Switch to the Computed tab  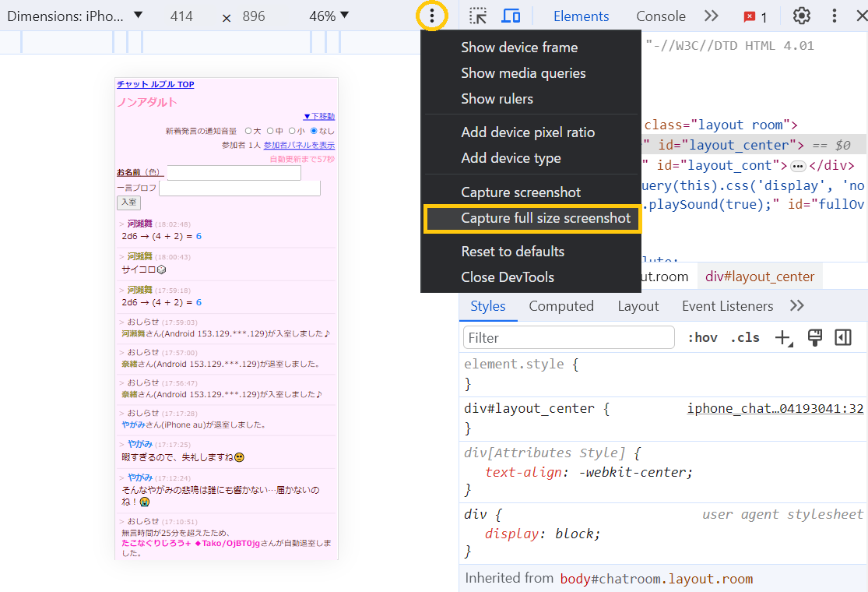(561, 306)
